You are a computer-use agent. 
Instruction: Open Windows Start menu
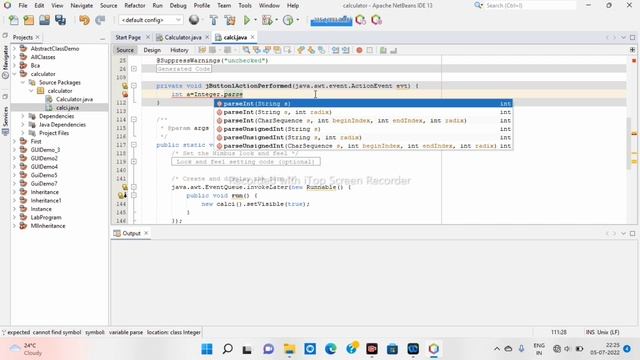pos(207,349)
